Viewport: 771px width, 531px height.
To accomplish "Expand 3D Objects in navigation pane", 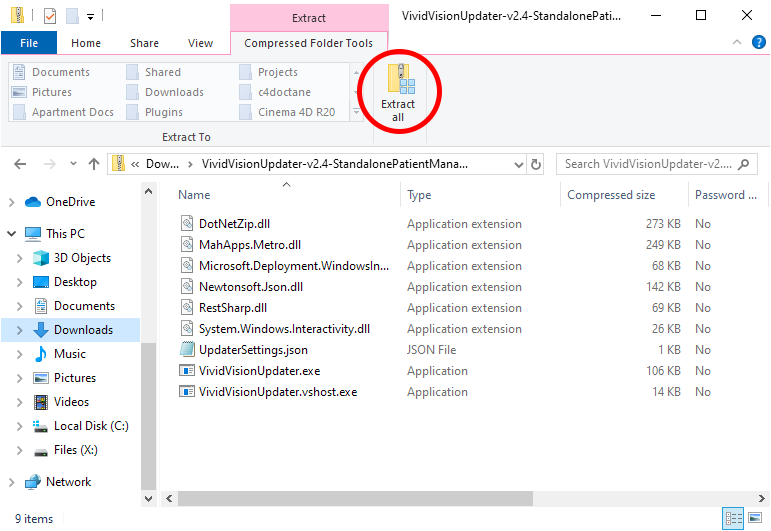I will tap(20, 258).
